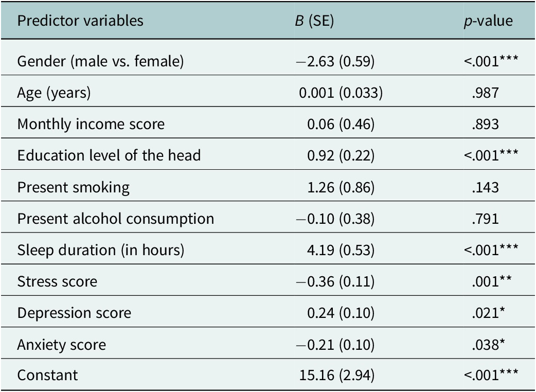536x392 pixels.
Task: Click the "Anxiety score" row label
Action: 61,344
